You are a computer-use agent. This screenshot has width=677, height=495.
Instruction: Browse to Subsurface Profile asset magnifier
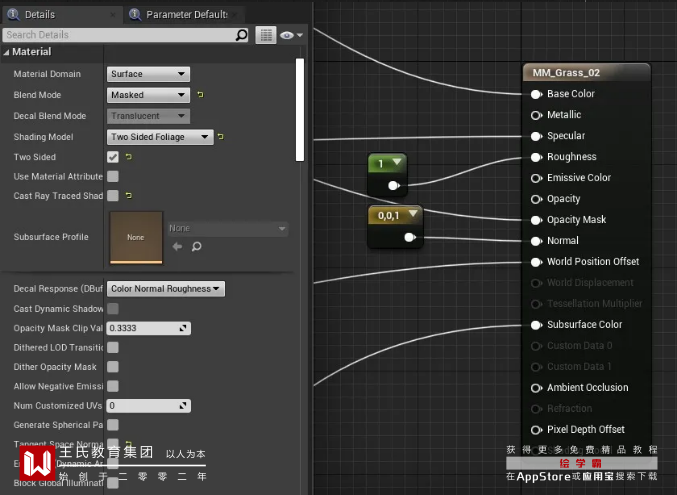point(196,247)
